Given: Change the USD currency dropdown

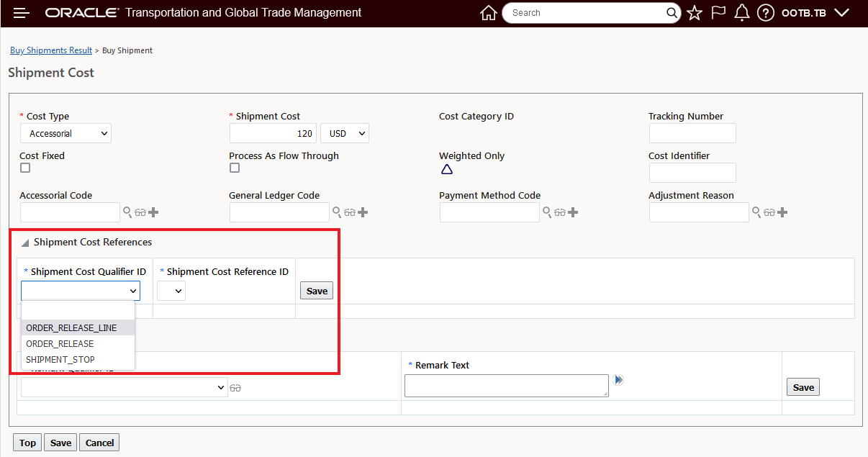Looking at the screenshot, I should (x=344, y=133).
